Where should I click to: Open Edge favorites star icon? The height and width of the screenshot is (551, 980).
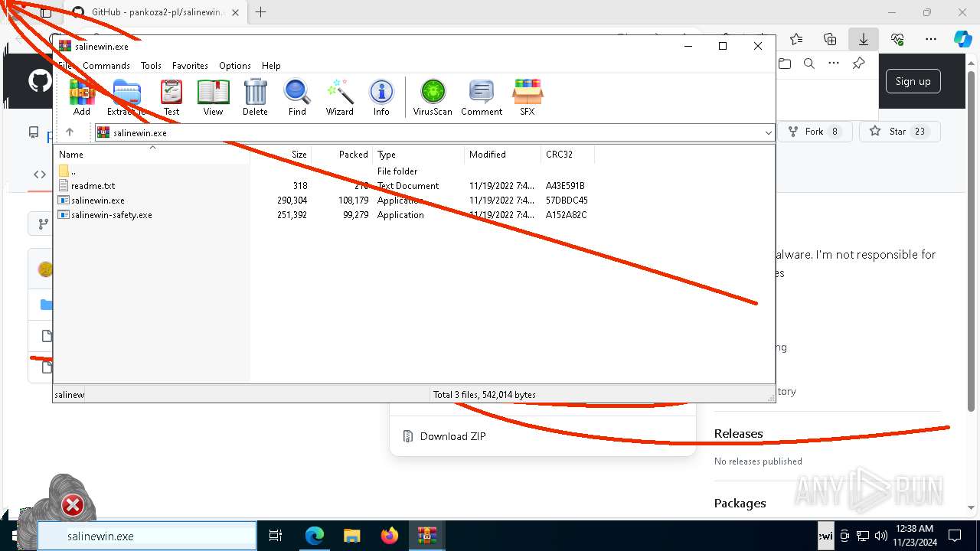click(796, 39)
